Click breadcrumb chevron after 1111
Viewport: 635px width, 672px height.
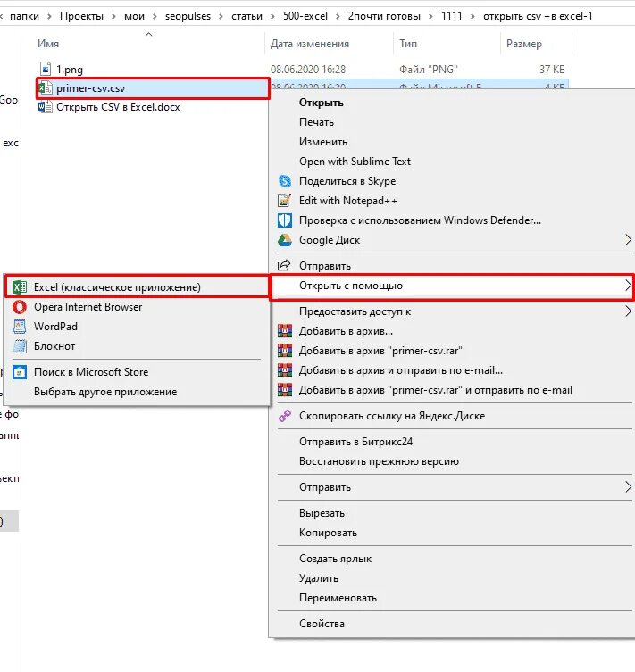click(472, 16)
